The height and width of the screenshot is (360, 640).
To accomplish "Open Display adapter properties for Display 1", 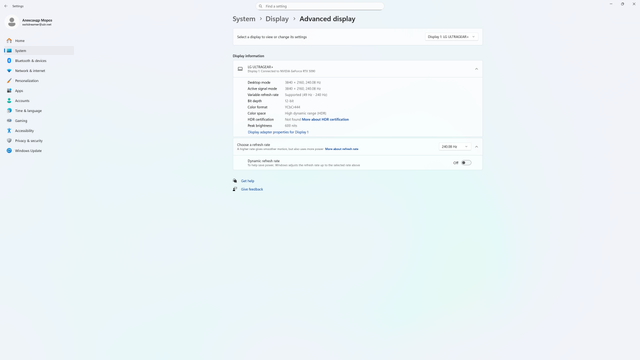I will [278, 132].
